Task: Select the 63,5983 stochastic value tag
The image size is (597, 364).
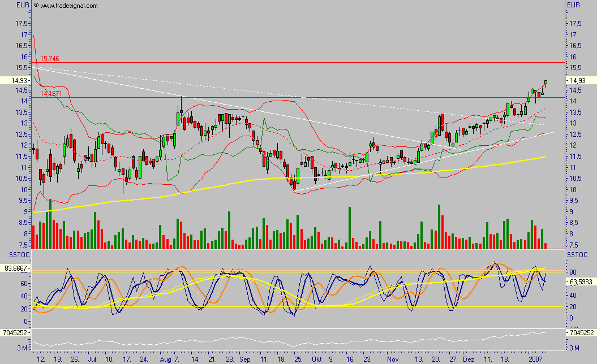Action: 581,281
